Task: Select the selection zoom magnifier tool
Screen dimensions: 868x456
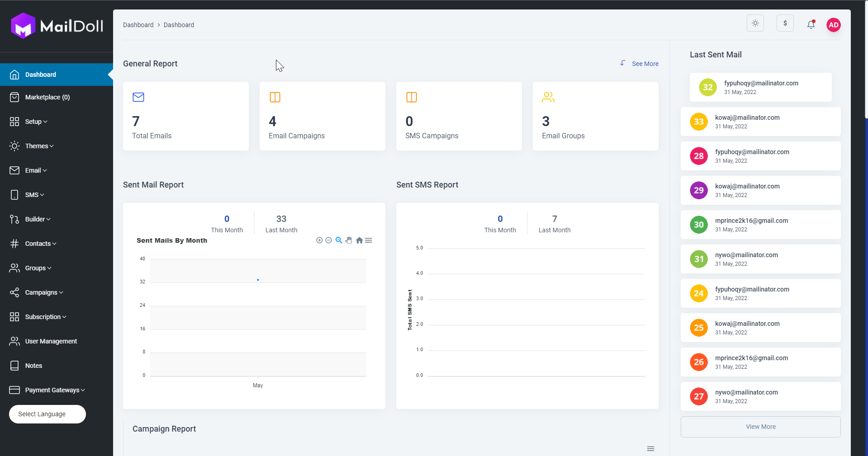Action: click(339, 240)
